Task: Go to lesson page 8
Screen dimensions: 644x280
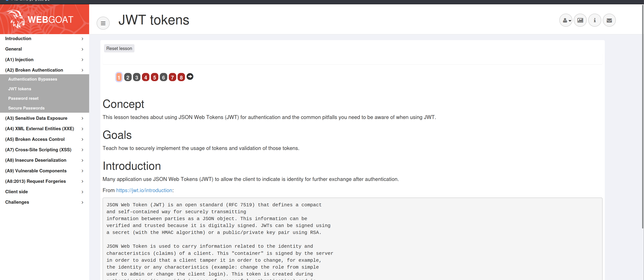Action: [x=181, y=77]
